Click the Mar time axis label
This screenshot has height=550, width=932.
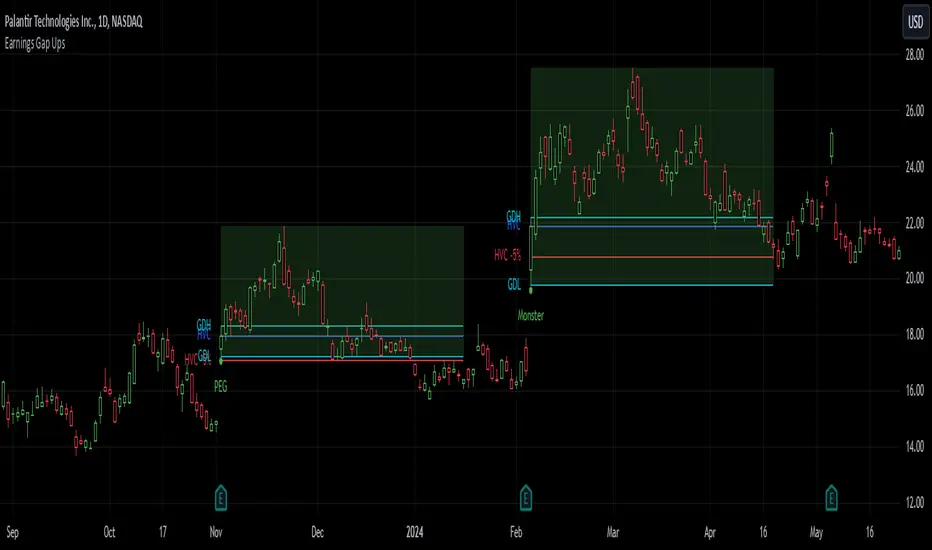pos(613,532)
